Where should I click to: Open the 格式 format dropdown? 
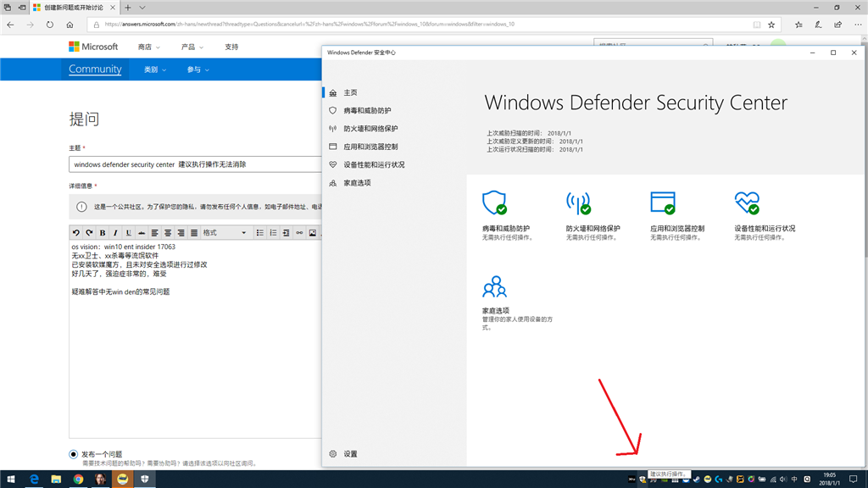pos(225,233)
